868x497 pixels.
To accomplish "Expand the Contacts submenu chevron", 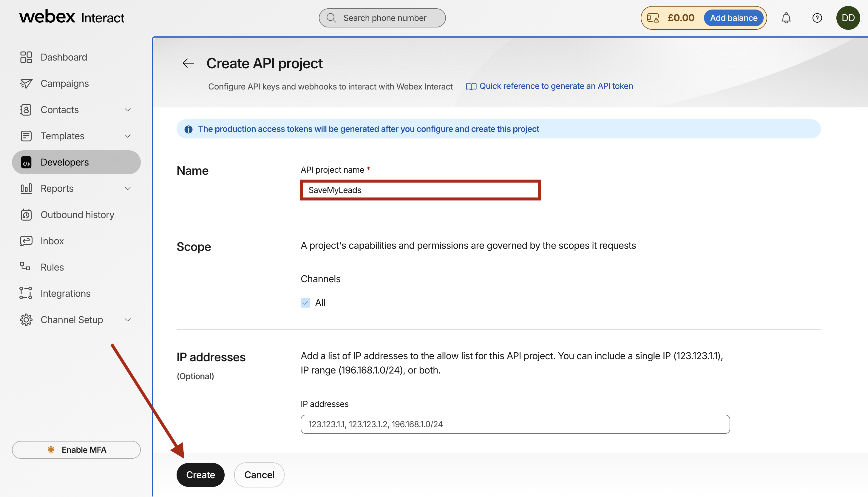I will click(128, 109).
